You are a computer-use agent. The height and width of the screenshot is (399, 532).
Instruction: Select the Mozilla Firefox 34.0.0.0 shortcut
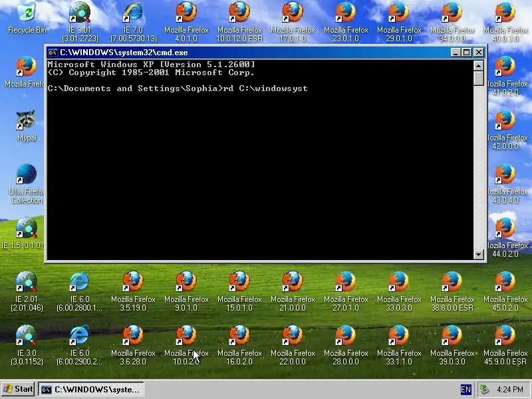tap(452, 22)
